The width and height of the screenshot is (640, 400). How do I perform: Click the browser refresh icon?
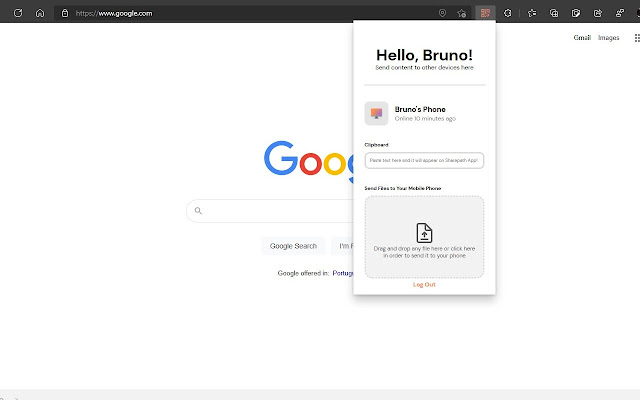coord(18,13)
